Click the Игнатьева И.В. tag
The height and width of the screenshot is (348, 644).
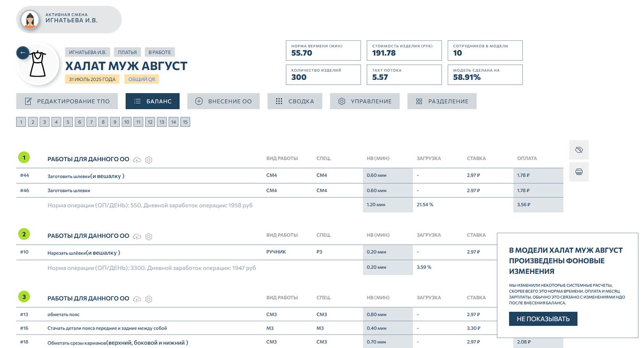tap(88, 52)
